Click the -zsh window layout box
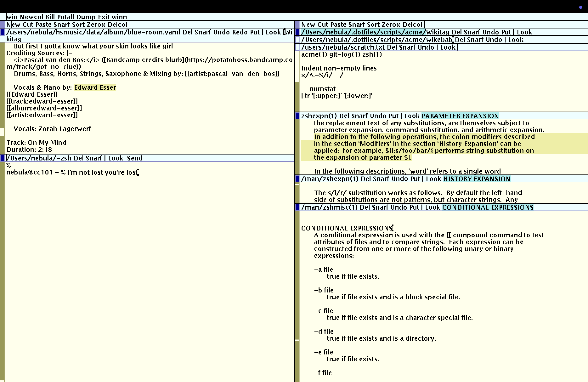 [x=2, y=158]
